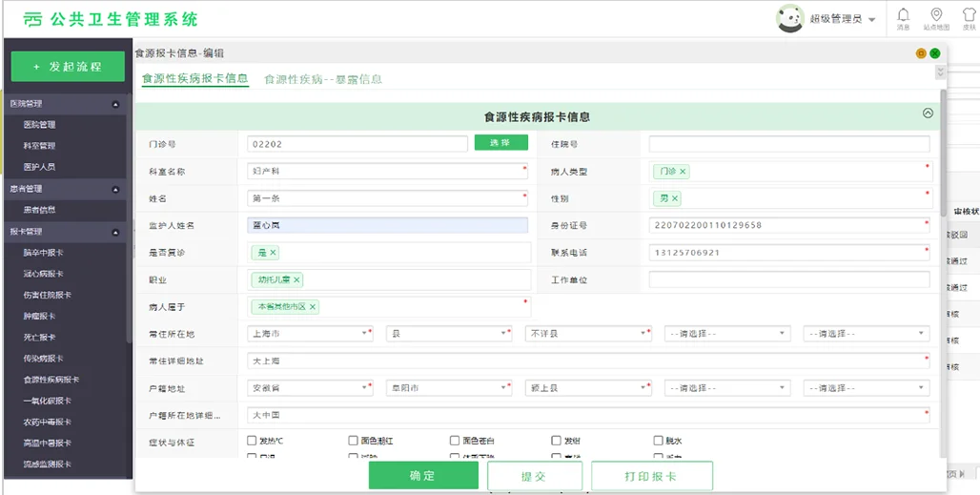Click the 打印报卡 button

click(x=651, y=476)
